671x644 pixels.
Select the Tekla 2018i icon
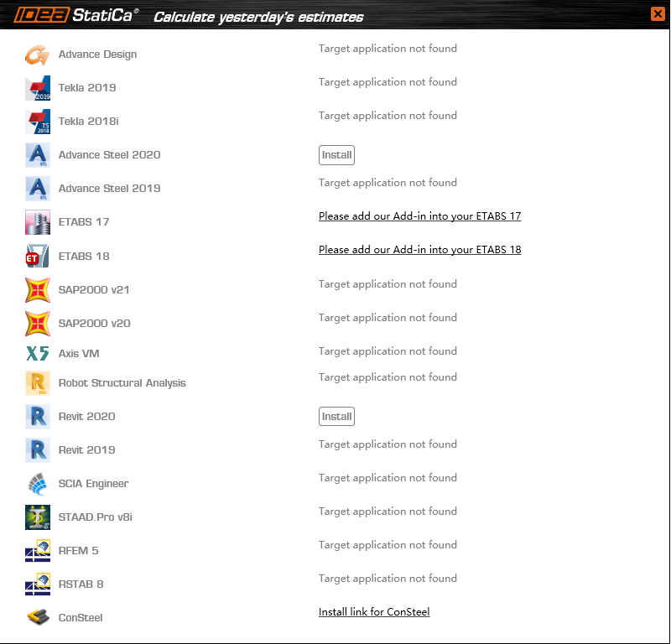click(x=38, y=122)
